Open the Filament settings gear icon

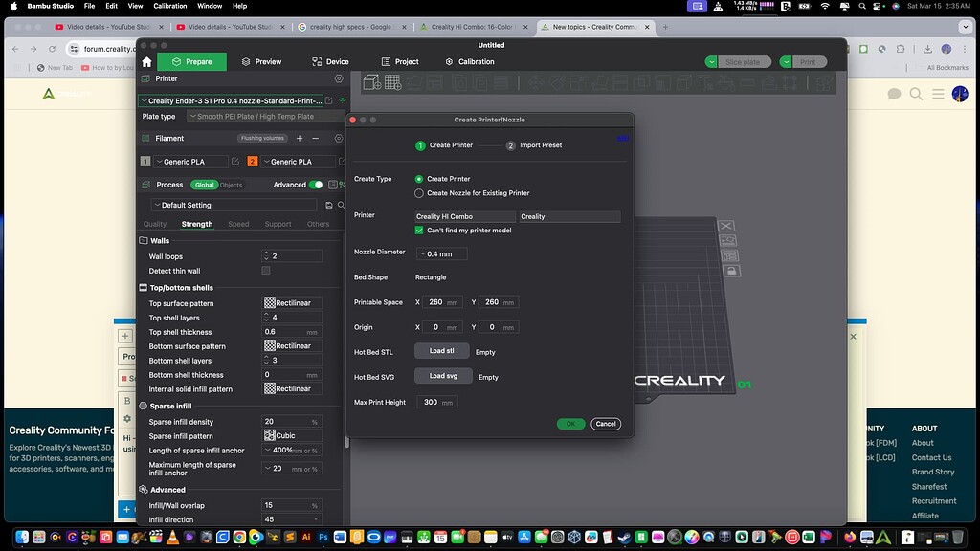click(x=338, y=139)
